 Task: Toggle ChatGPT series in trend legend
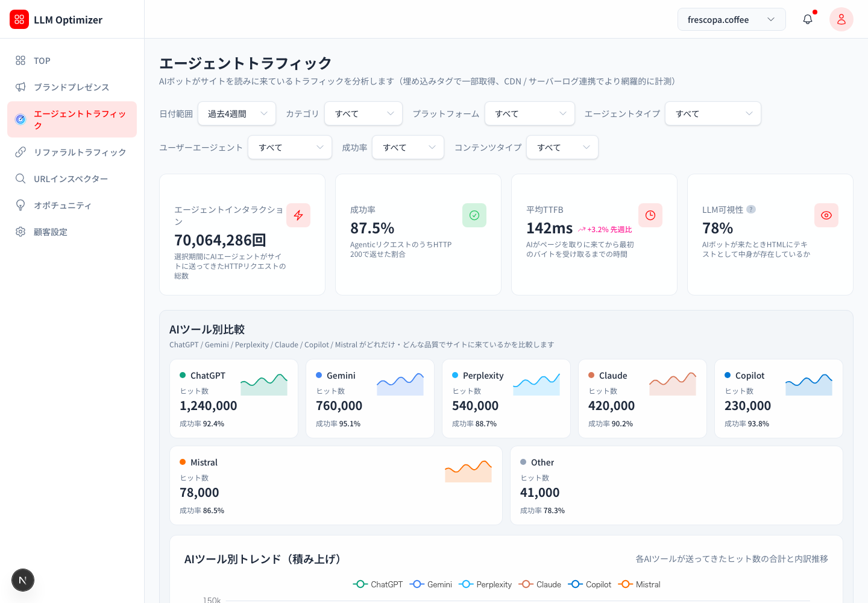point(378,584)
